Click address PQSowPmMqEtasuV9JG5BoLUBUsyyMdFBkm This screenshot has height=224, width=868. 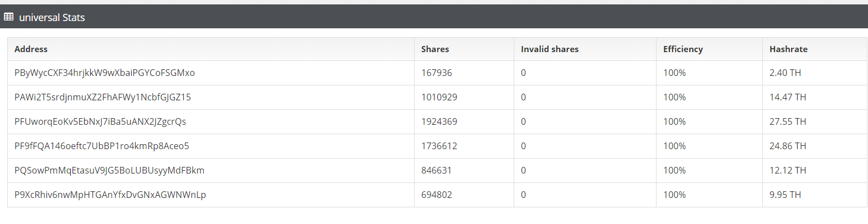pos(109,171)
